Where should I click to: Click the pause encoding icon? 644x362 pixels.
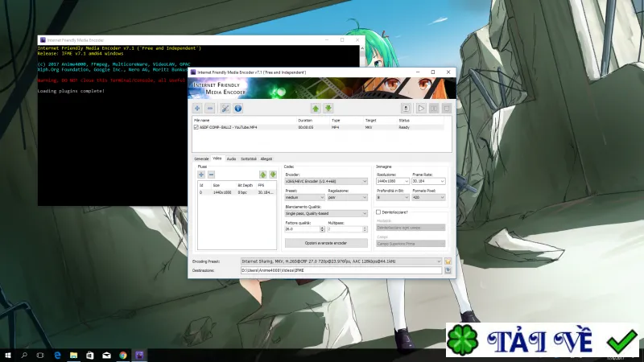(434, 109)
